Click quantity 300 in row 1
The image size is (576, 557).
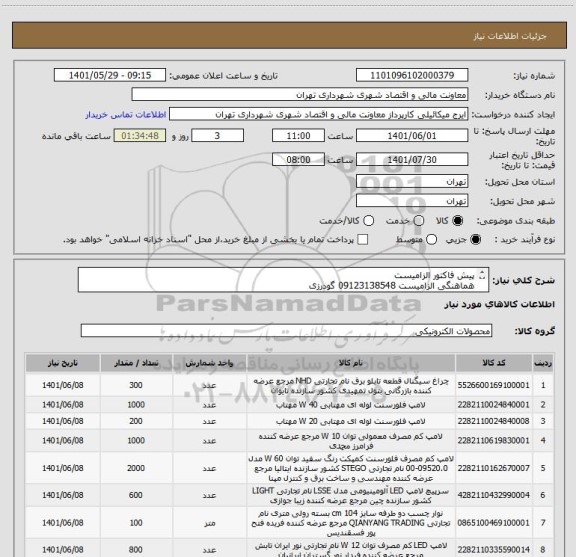pyautogui.click(x=136, y=385)
